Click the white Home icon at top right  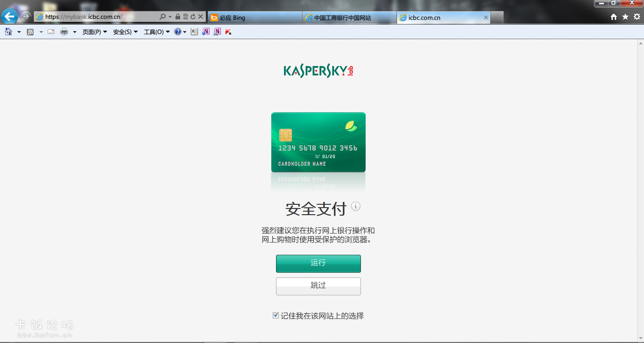[614, 17]
